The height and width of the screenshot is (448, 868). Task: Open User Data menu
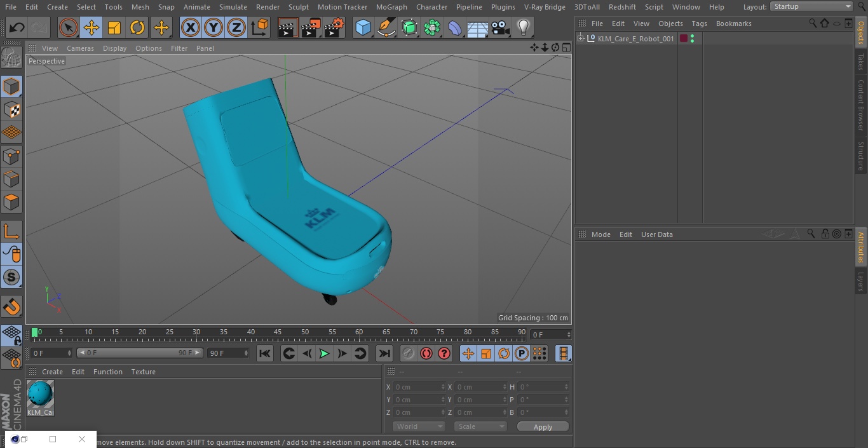[x=656, y=234]
